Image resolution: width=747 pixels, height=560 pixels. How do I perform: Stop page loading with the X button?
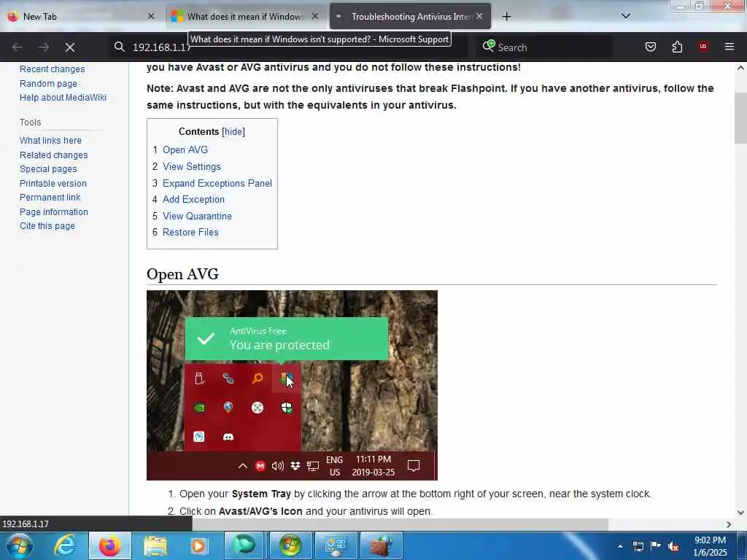[x=70, y=47]
